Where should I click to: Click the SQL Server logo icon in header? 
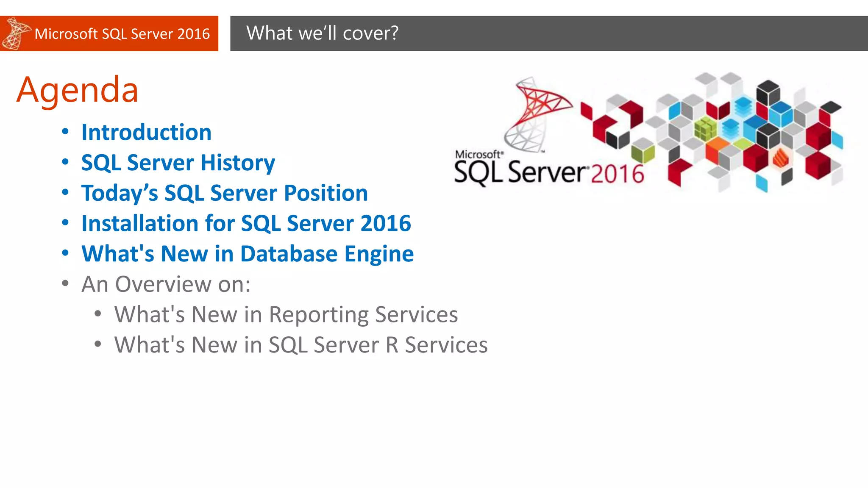pyautogui.click(x=16, y=33)
